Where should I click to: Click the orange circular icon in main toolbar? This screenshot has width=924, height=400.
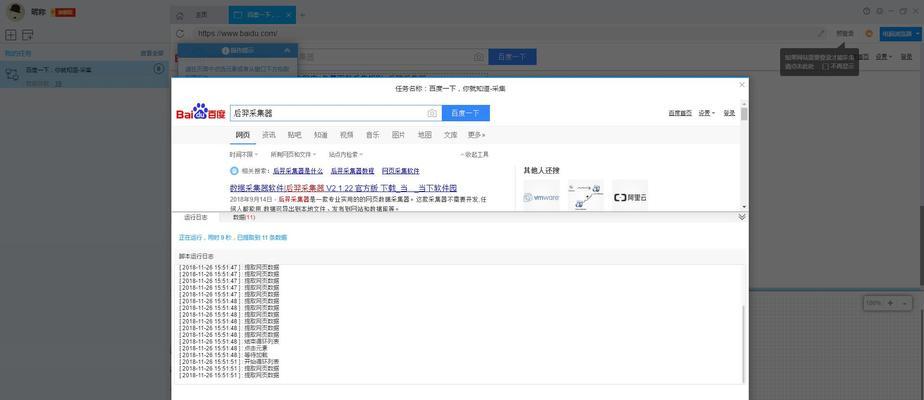[x=869, y=34]
